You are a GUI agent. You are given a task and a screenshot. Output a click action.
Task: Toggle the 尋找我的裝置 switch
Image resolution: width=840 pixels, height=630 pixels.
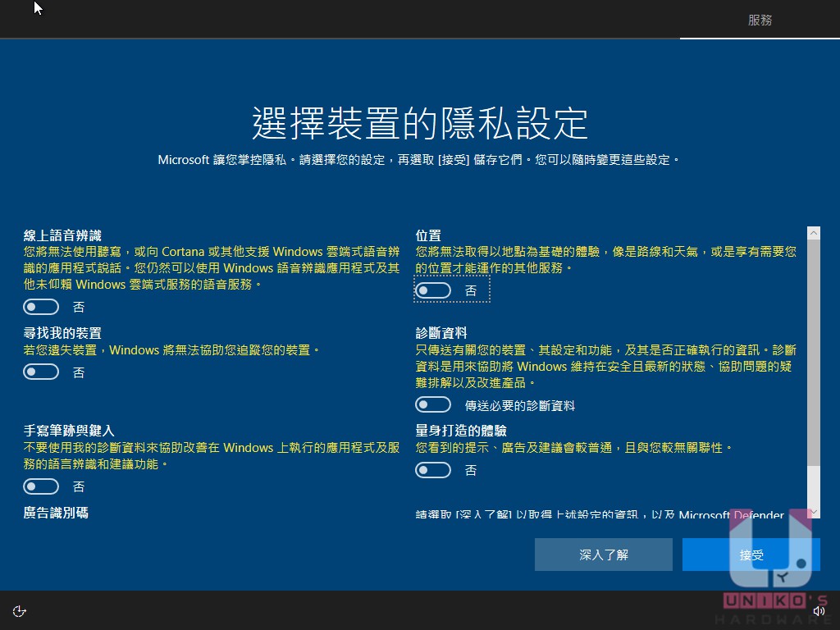41,372
